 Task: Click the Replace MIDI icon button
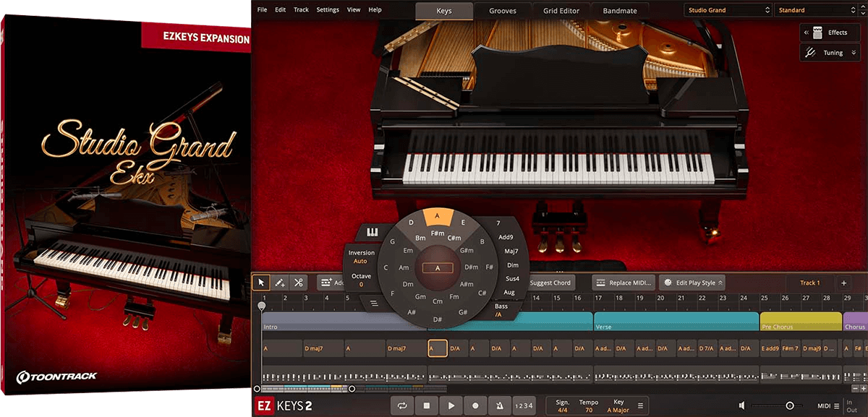tap(602, 283)
